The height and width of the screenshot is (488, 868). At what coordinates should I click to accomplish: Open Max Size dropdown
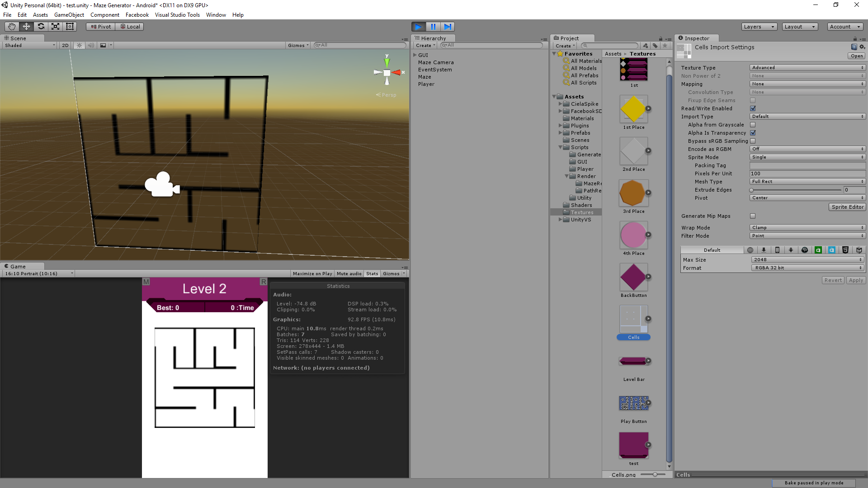pyautogui.click(x=807, y=260)
